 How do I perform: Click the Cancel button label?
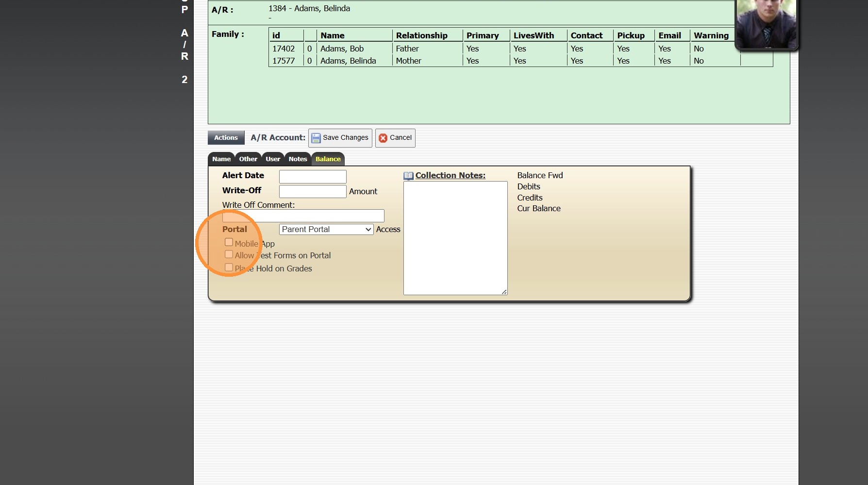[401, 138]
